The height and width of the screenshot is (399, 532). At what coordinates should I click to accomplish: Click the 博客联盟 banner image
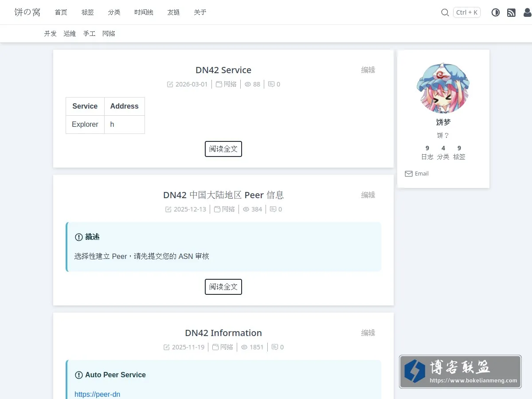tap(460, 372)
